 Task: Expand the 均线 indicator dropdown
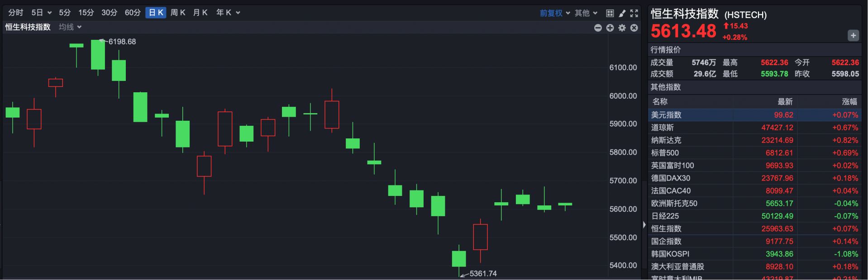70,27
